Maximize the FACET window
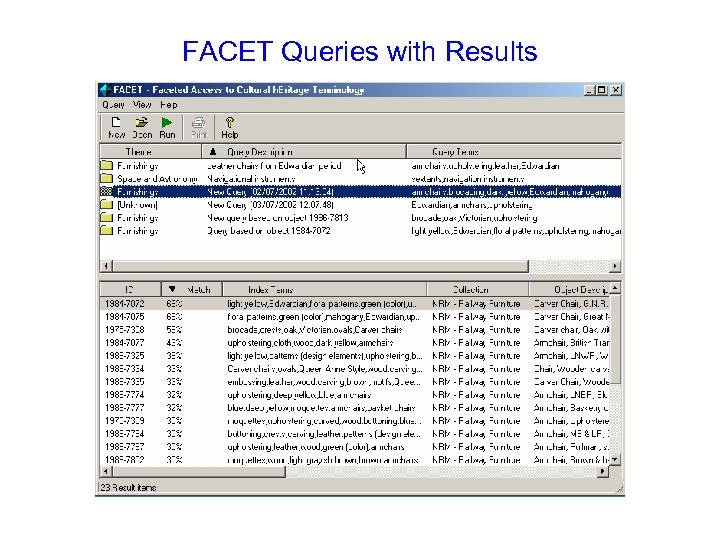This screenshot has width=720, height=540. (x=602, y=90)
